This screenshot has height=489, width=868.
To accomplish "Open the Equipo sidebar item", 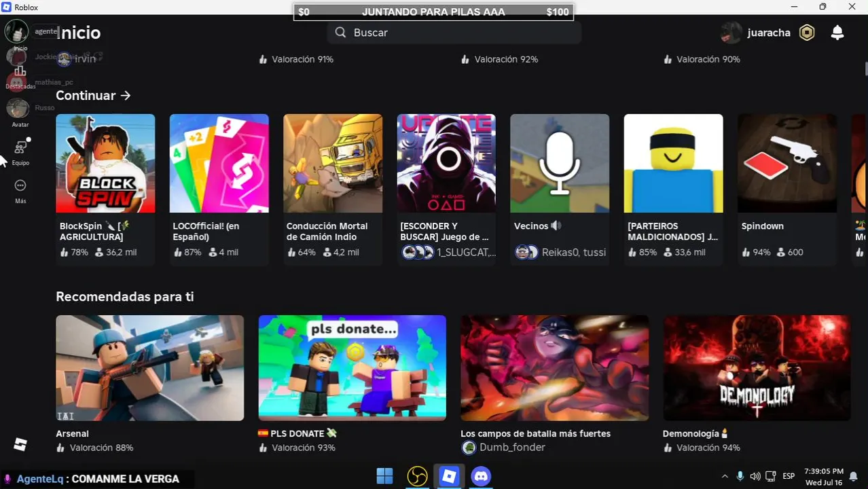I will tap(20, 151).
